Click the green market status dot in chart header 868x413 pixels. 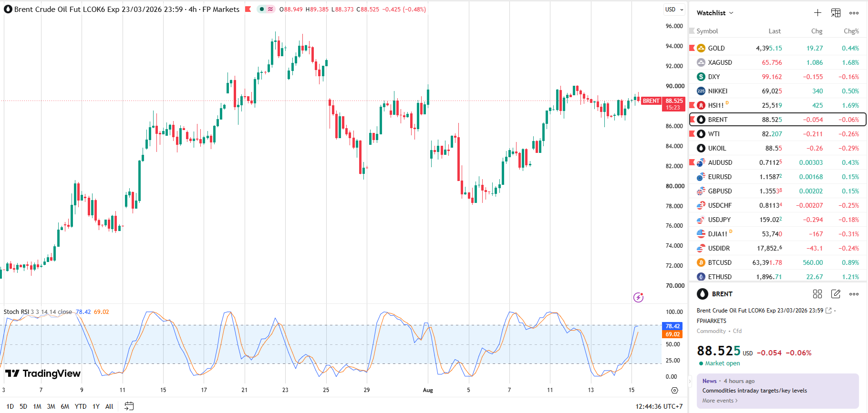click(x=262, y=9)
